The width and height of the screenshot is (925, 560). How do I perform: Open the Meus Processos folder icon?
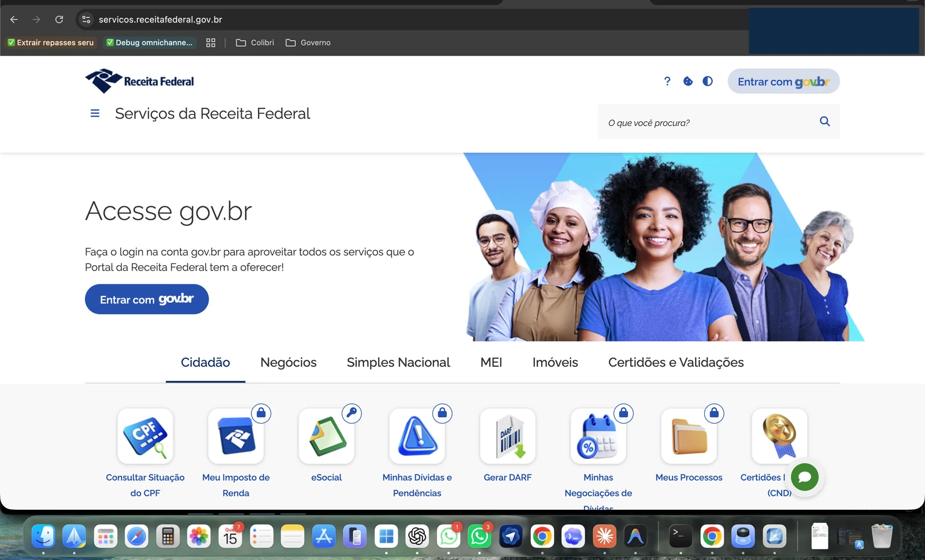point(689,437)
